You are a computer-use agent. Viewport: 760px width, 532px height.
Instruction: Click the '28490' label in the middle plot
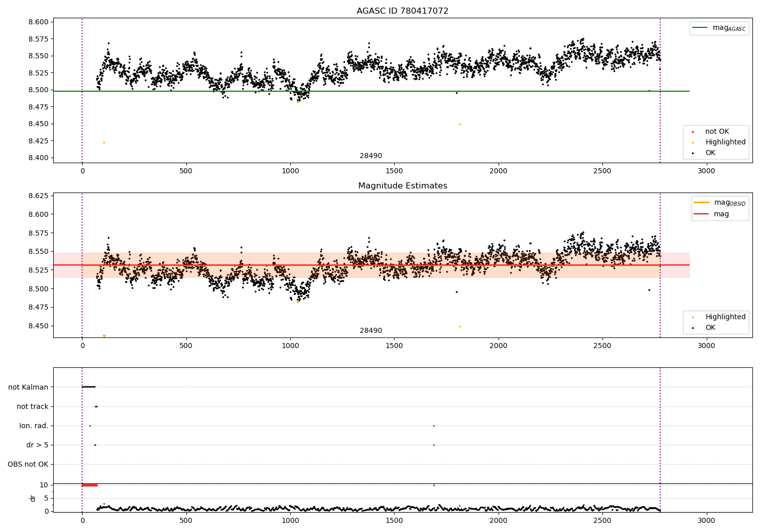pyautogui.click(x=371, y=330)
